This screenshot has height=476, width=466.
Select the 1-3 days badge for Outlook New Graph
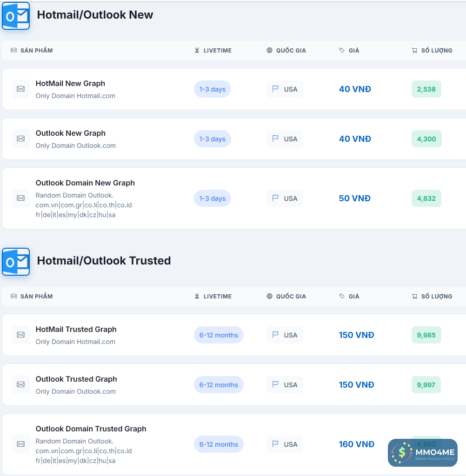[212, 139]
